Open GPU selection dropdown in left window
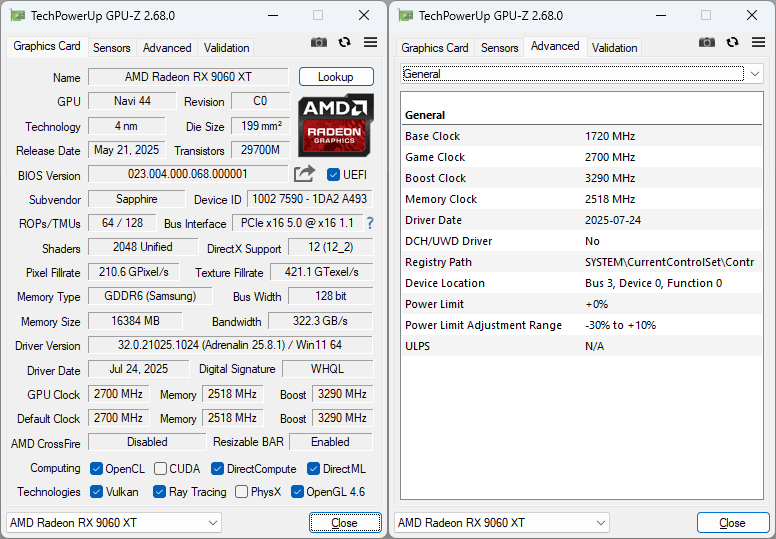 (x=114, y=523)
